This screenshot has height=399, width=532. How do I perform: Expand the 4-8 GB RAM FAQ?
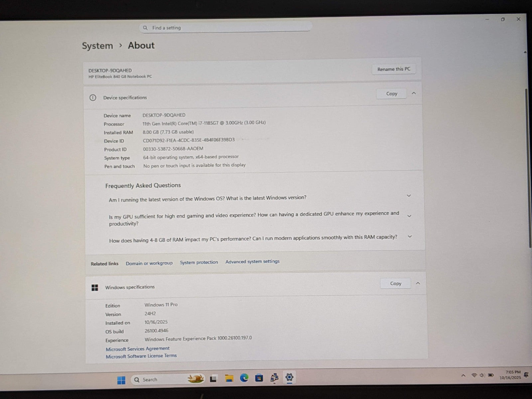point(410,237)
